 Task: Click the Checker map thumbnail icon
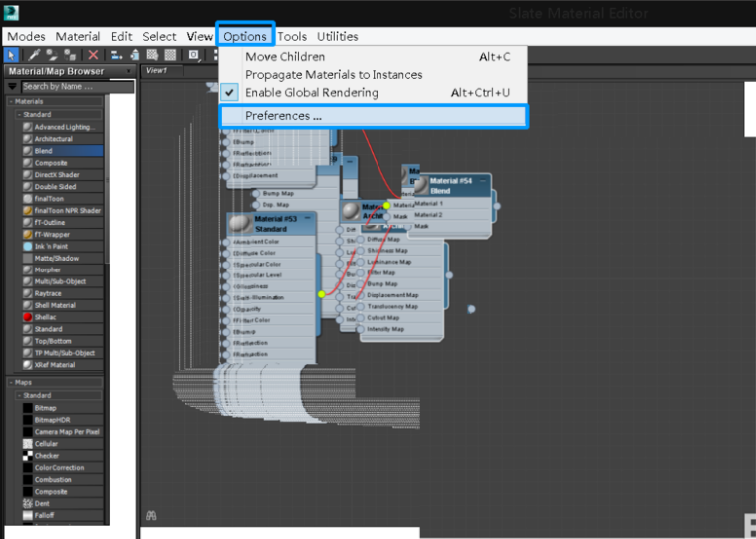click(x=28, y=456)
